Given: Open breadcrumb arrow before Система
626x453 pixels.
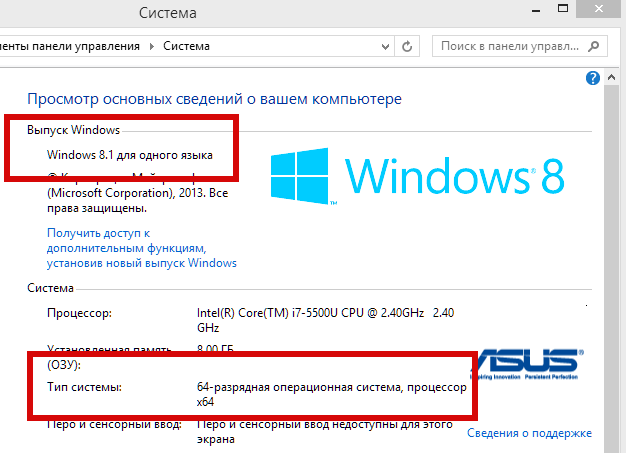Looking at the screenshot, I should [152, 46].
